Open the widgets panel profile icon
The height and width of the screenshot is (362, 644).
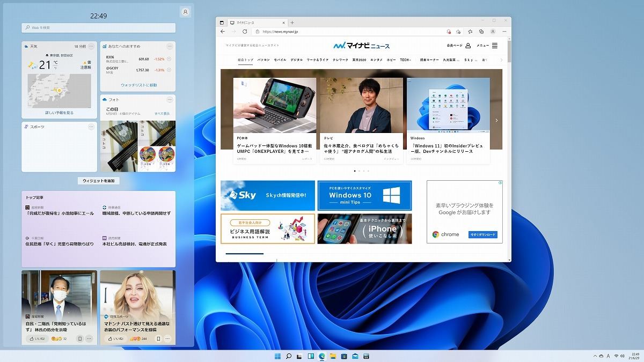[185, 12]
